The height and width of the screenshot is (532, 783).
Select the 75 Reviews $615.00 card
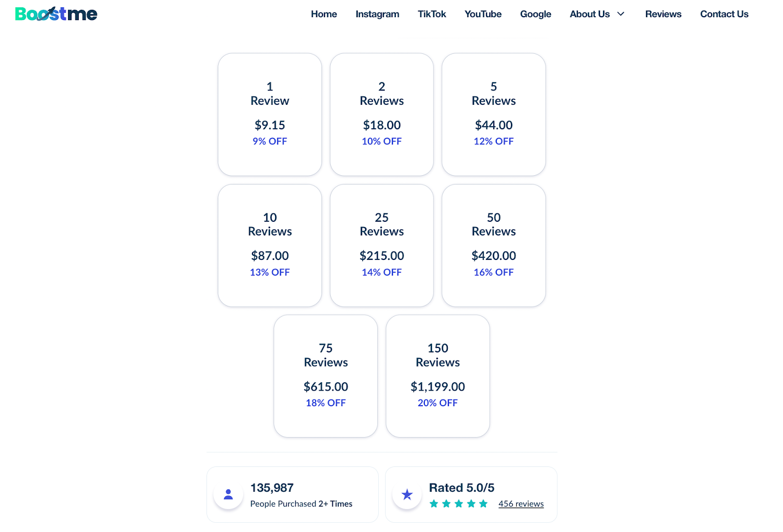[x=325, y=376]
